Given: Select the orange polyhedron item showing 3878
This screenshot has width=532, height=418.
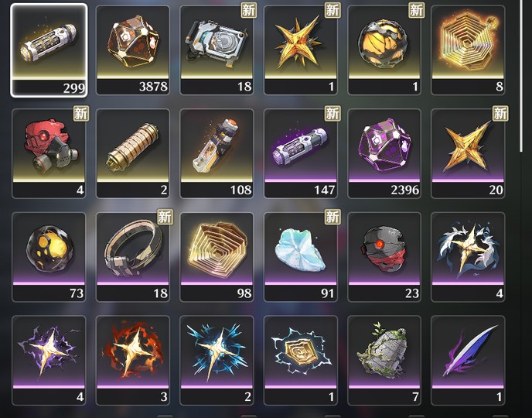Looking at the screenshot, I should tap(133, 50).
